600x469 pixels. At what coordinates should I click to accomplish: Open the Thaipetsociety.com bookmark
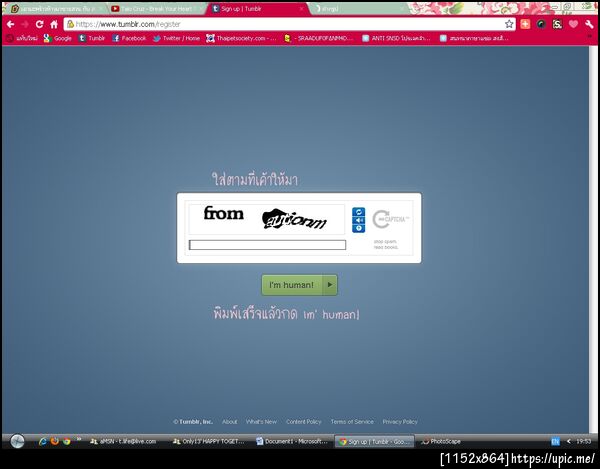click(x=241, y=38)
